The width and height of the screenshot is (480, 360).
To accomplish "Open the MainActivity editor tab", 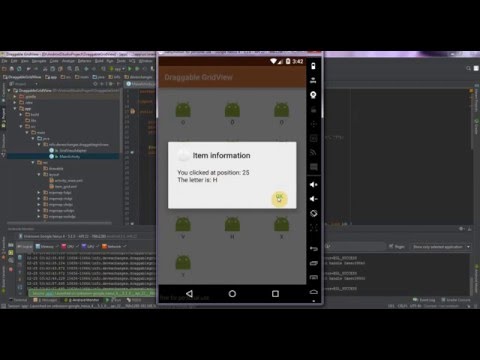I will (x=140, y=84).
